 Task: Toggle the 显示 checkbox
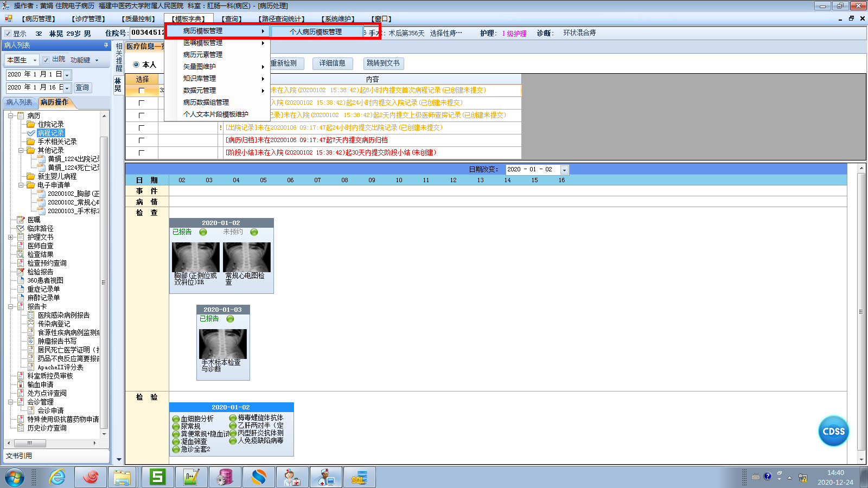point(8,34)
